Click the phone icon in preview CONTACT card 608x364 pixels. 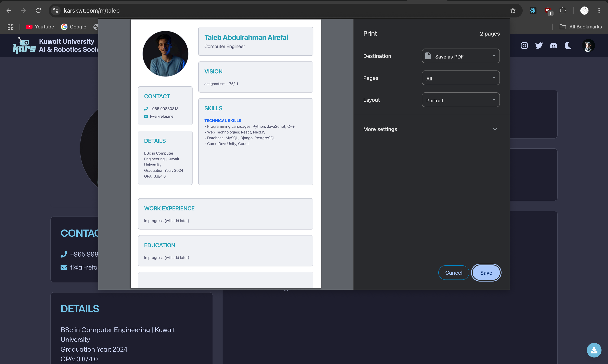pos(146,109)
